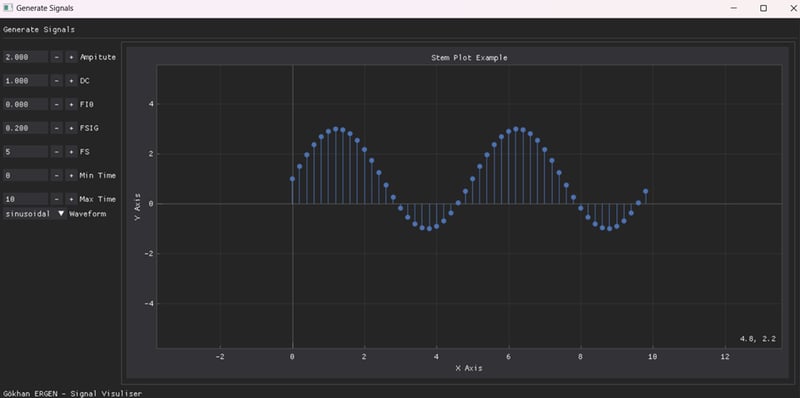800x398 pixels.
Task: Decrease the Max Time value
Action: click(x=57, y=199)
